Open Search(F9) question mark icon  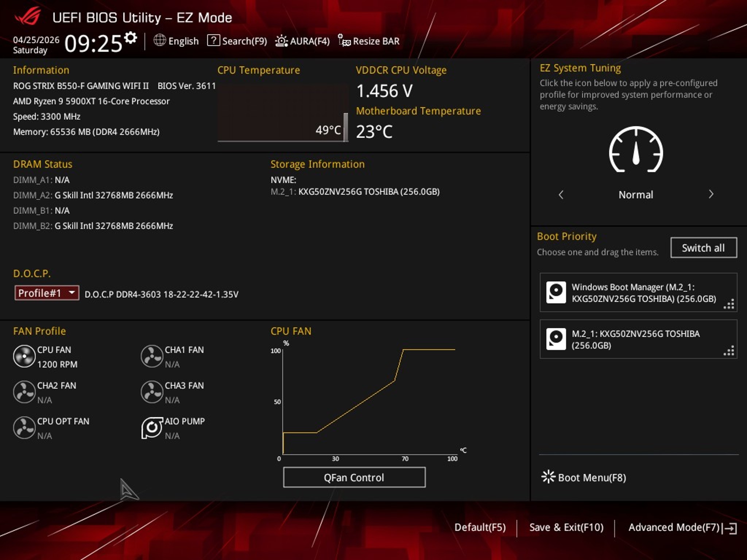213,40
